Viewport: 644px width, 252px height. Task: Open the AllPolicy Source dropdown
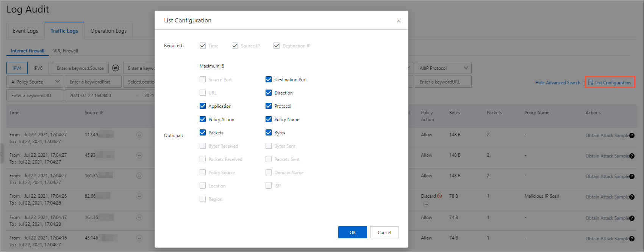point(34,82)
